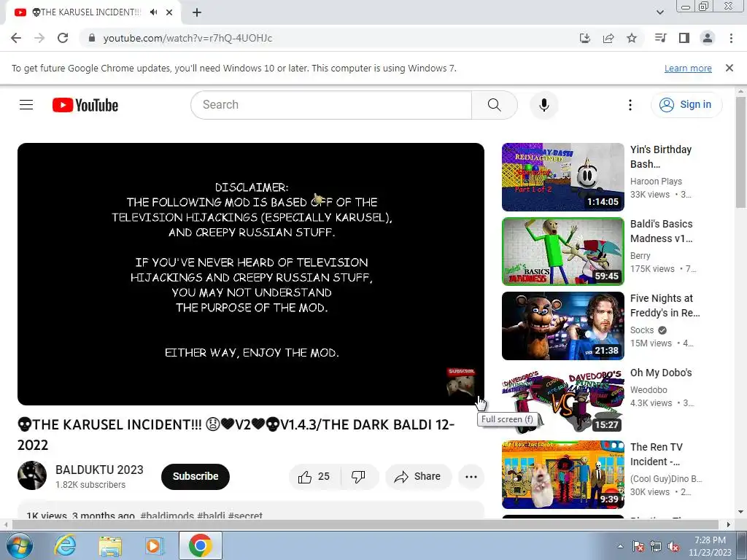The image size is (747, 560).
Task: Click the Socks channel name
Action: 642,330
